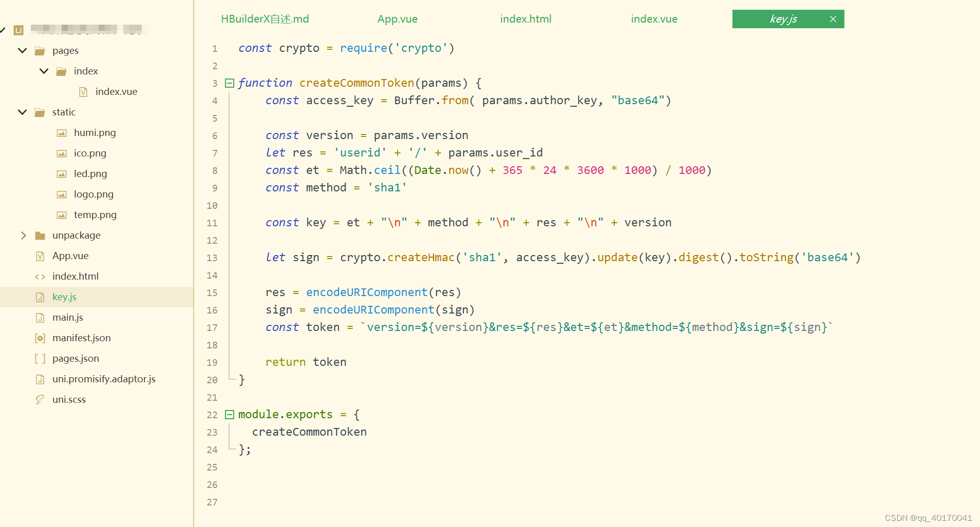Open App.vue in the file tree

coord(70,256)
